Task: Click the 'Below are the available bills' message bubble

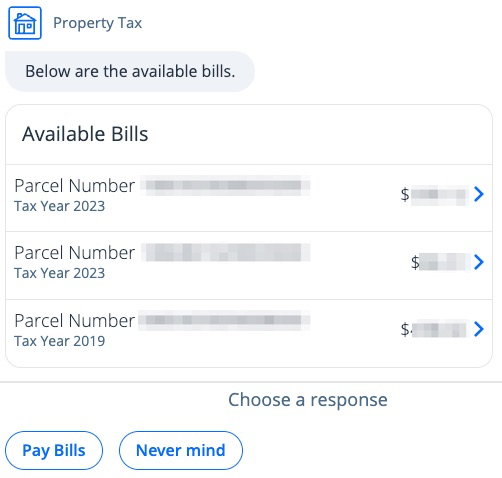Action: (x=130, y=71)
